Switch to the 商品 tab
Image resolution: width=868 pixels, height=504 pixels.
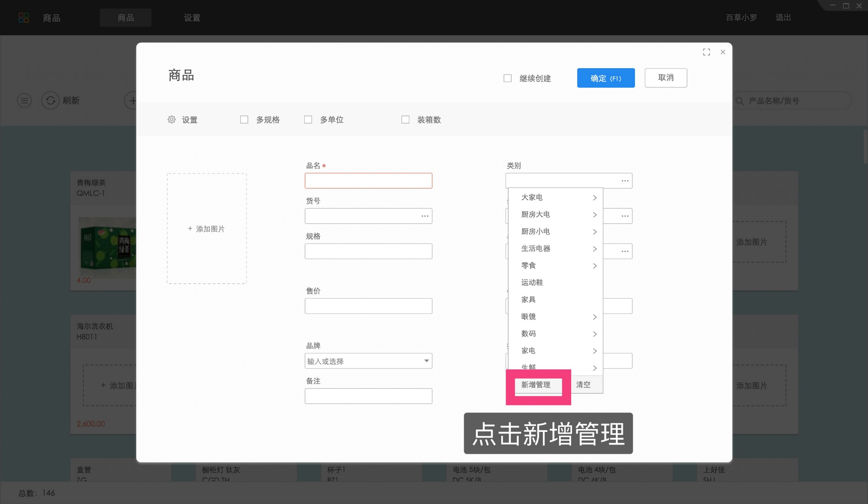[x=125, y=18]
